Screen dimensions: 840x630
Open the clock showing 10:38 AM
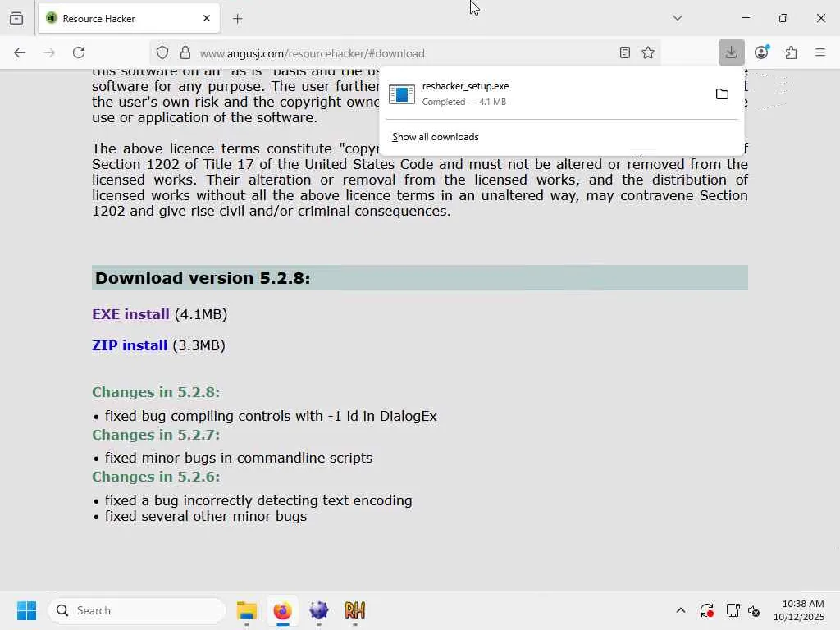(x=799, y=610)
